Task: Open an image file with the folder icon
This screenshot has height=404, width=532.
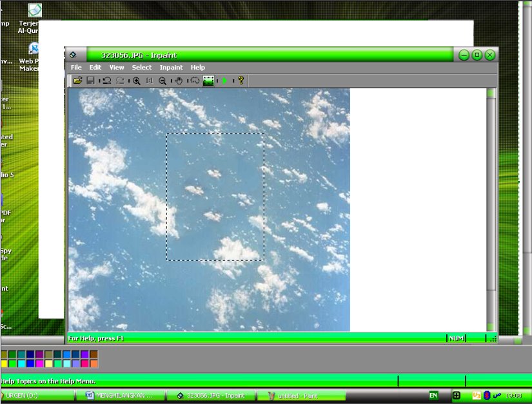Action: [x=77, y=81]
